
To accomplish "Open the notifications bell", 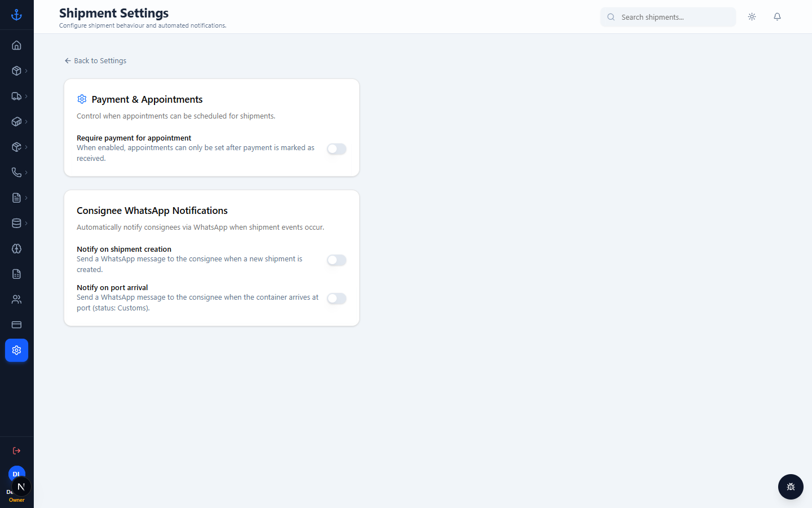I will (777, 17).
